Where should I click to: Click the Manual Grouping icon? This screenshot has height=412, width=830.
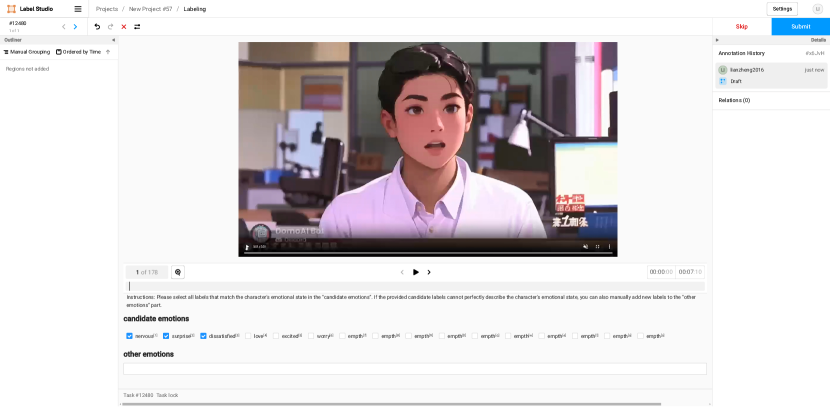click(6, 52)
